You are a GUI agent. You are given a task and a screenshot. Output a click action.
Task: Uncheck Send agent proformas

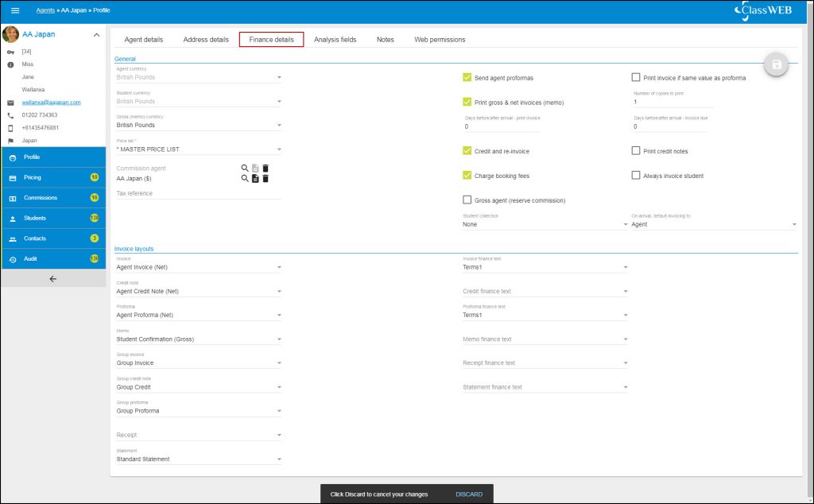tap(467, 78)
